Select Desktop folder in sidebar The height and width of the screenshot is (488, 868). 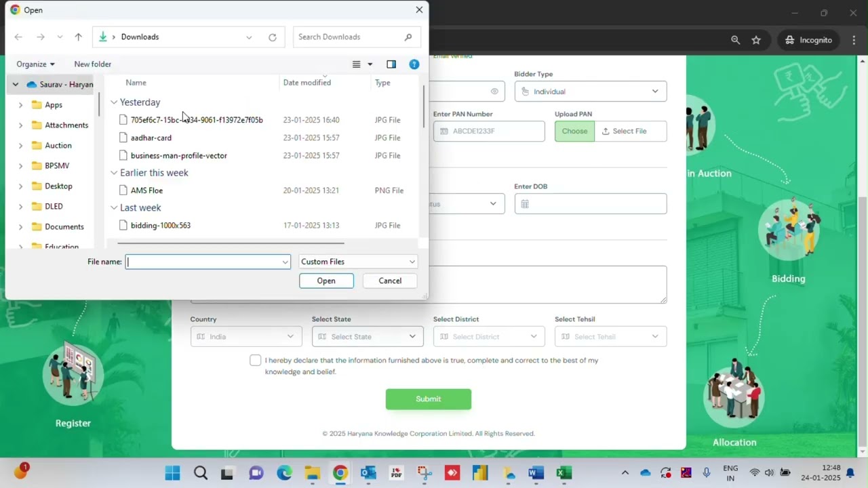tap(58, 186)
